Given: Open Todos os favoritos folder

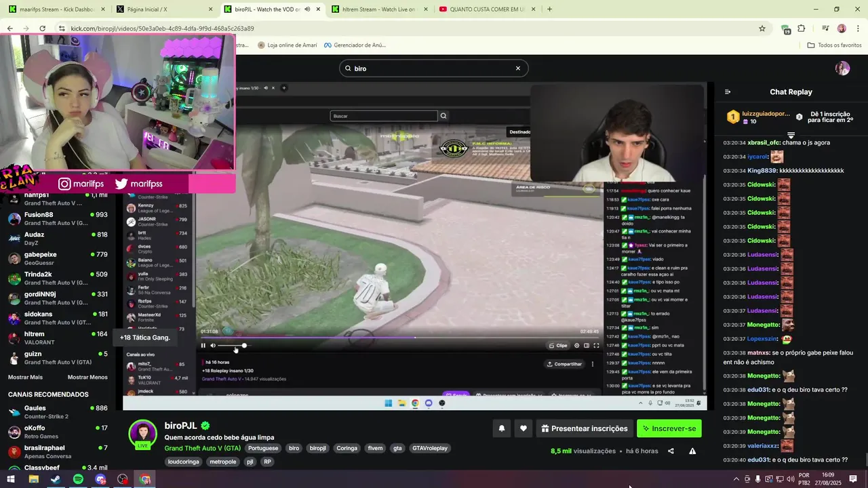Looking at the screenshot, I should coord(834,45).
